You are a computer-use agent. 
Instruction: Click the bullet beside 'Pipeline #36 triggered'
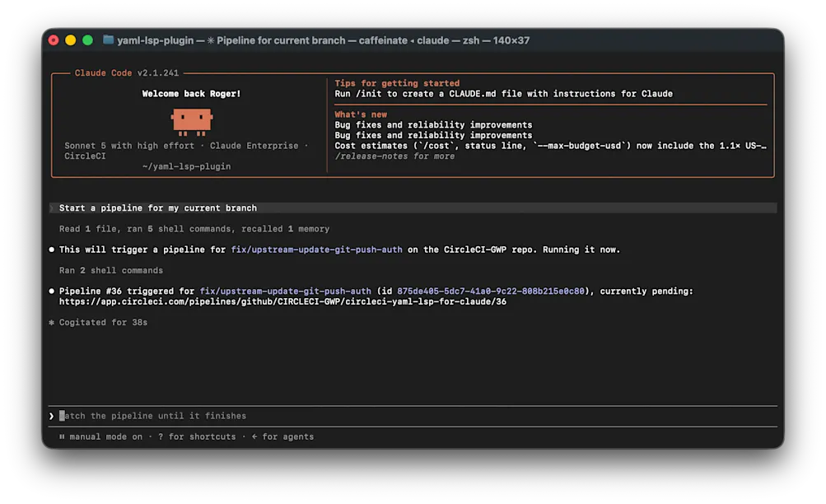[x=52, y=291]
